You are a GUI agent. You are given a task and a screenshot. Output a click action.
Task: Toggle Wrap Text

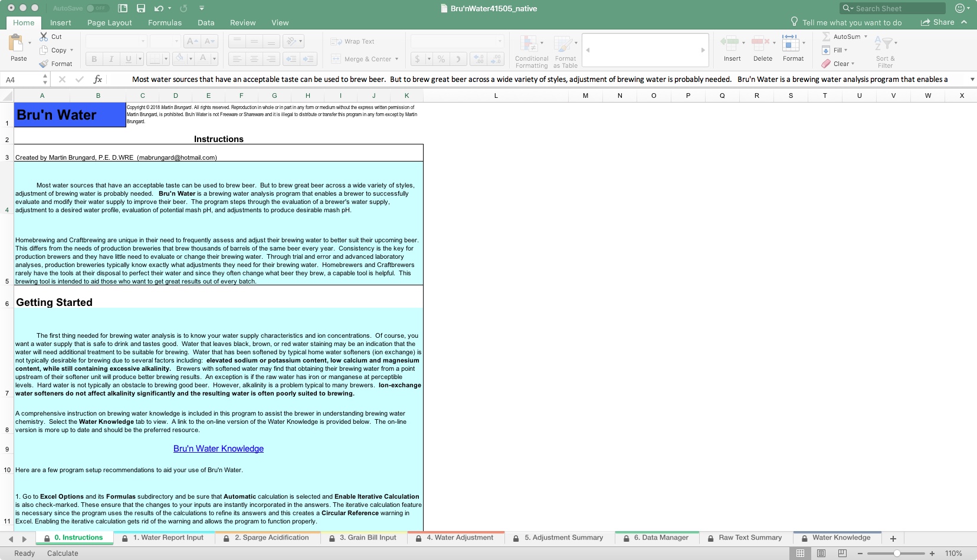tap(353, 41)
